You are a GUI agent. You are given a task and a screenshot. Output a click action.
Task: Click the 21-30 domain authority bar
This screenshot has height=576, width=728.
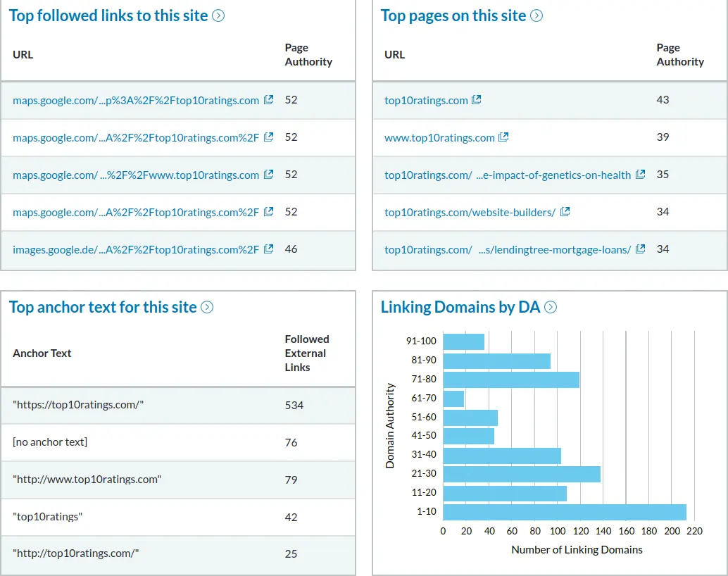(x=522, y=475)
